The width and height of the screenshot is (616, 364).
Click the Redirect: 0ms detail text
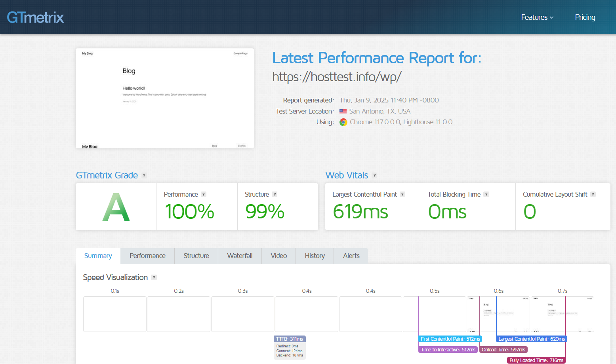point(287,346)
